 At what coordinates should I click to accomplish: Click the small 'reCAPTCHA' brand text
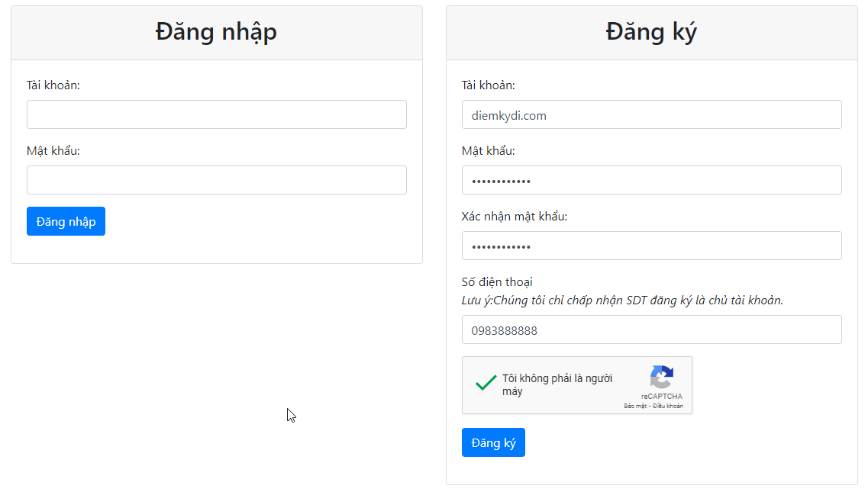click(662, 396)
